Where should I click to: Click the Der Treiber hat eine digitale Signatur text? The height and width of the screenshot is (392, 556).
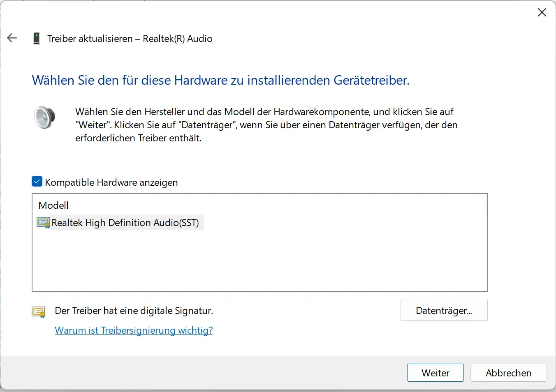point(134,311)
